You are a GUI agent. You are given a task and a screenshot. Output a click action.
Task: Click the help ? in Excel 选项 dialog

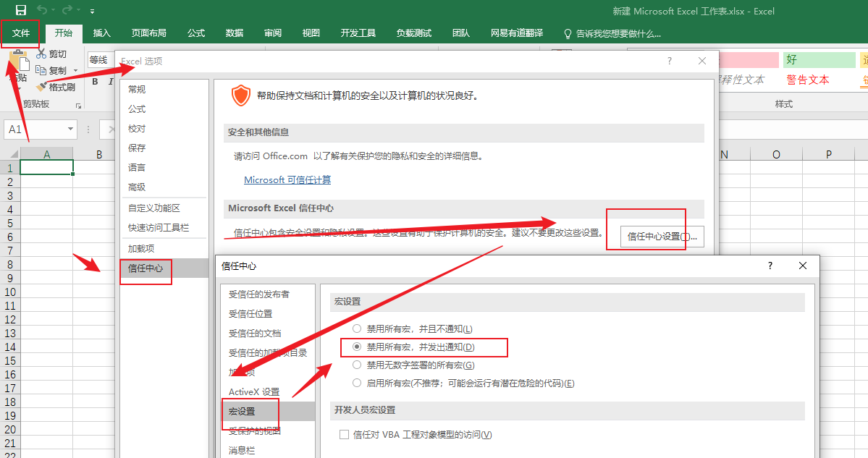tap(669, 61)
